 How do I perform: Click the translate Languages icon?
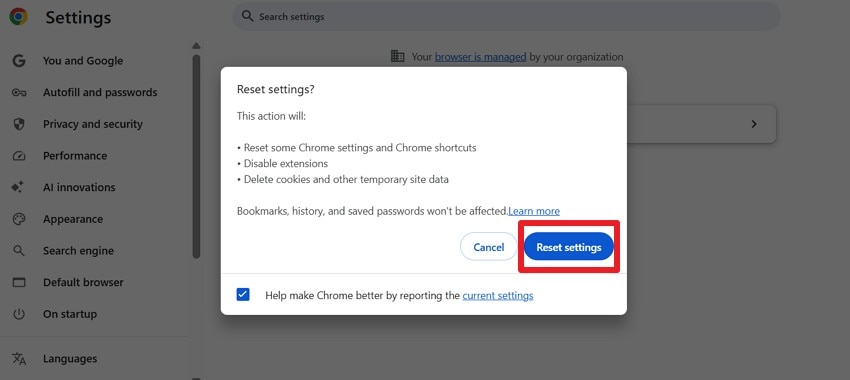(19, 358)
